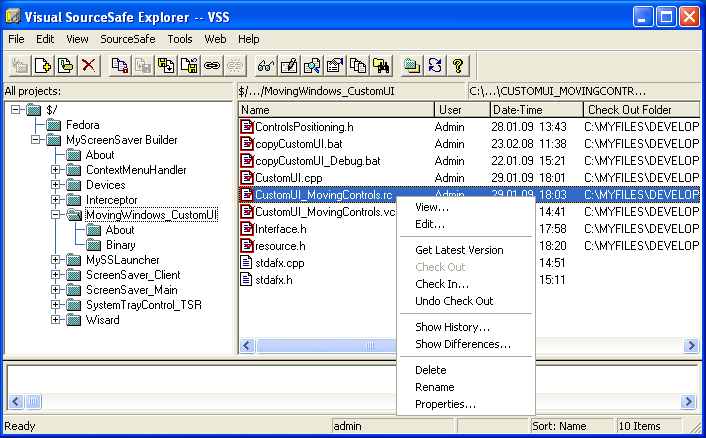Click the Show Differences magnifier icon
Viewport: 706px width, 438px height.
[x=312, y=66]
